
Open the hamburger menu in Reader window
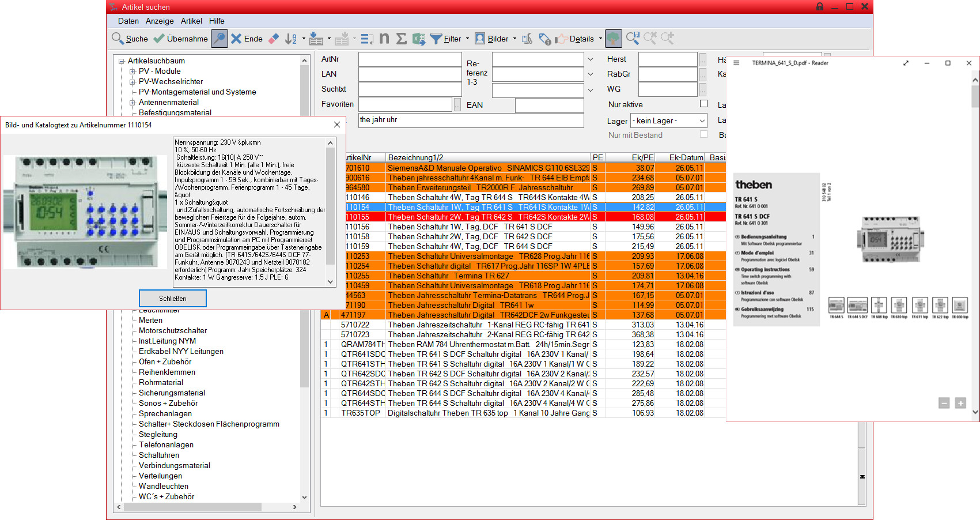point(736,63)
